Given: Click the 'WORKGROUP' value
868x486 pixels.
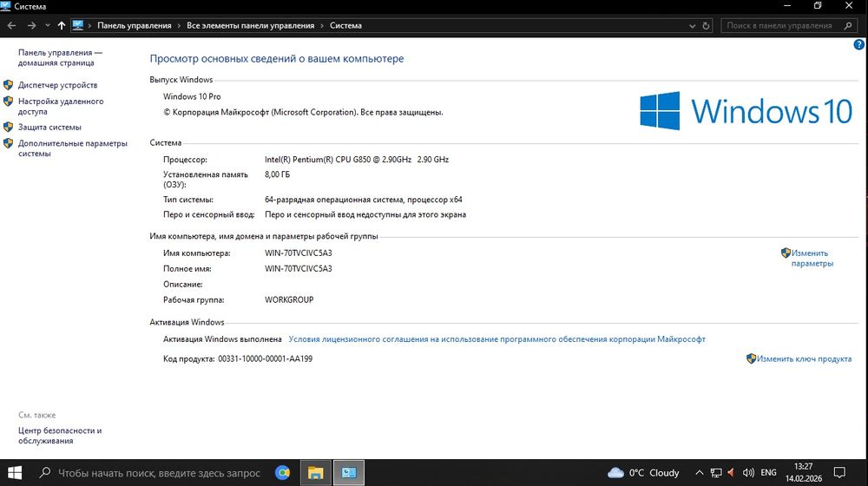Looking at the screenshot, I should click(x=289, y=299).
